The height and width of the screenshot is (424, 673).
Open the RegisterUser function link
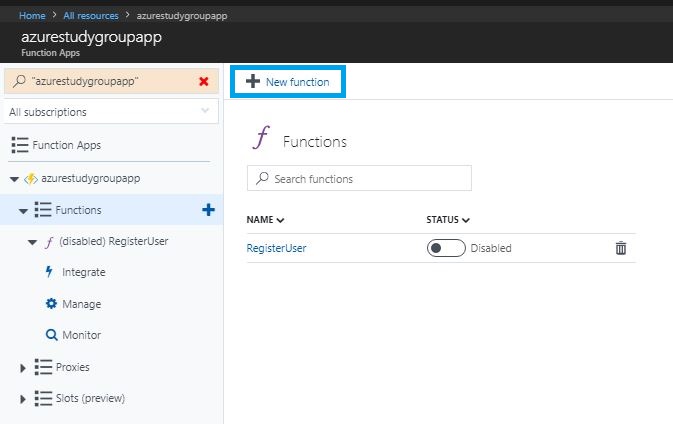tap(276, 248)
